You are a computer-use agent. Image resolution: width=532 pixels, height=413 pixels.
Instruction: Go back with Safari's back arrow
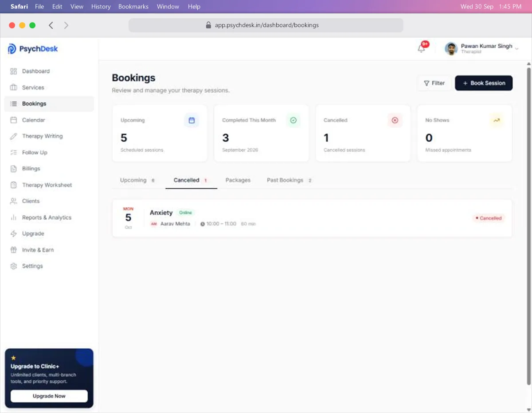click(51, 25)
